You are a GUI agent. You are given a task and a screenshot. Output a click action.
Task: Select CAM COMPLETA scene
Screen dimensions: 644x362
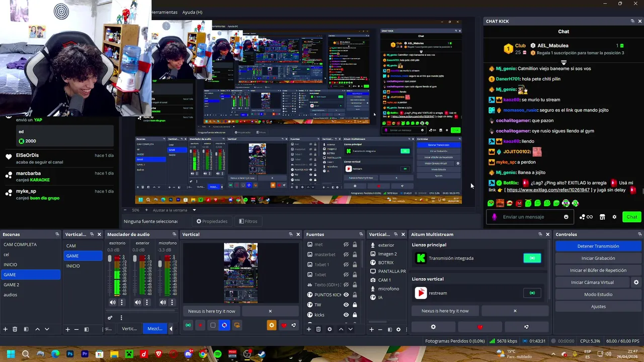[30, 244]
